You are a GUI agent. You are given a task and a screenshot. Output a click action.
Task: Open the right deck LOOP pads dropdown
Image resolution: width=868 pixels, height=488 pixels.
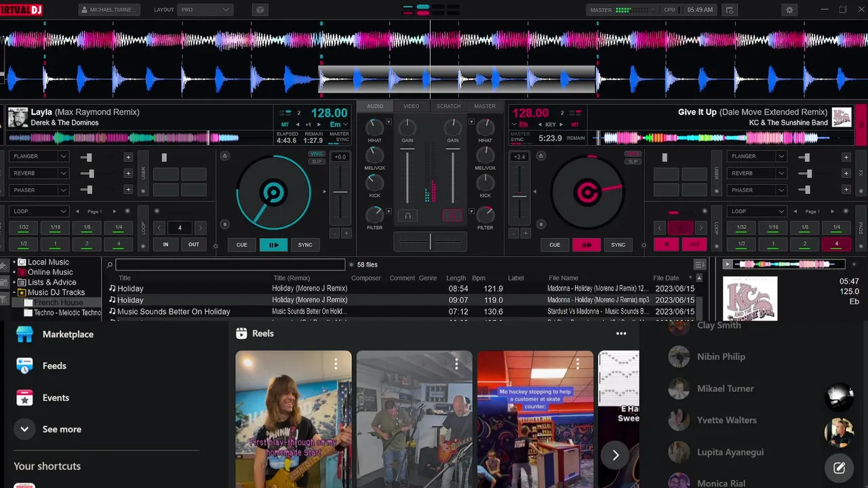tap(757, 211)
